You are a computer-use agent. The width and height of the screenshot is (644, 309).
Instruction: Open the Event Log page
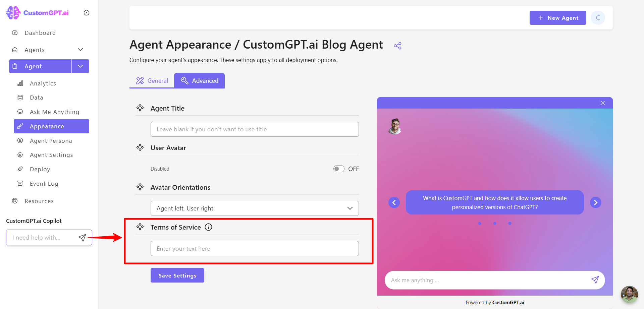(44, 184)
